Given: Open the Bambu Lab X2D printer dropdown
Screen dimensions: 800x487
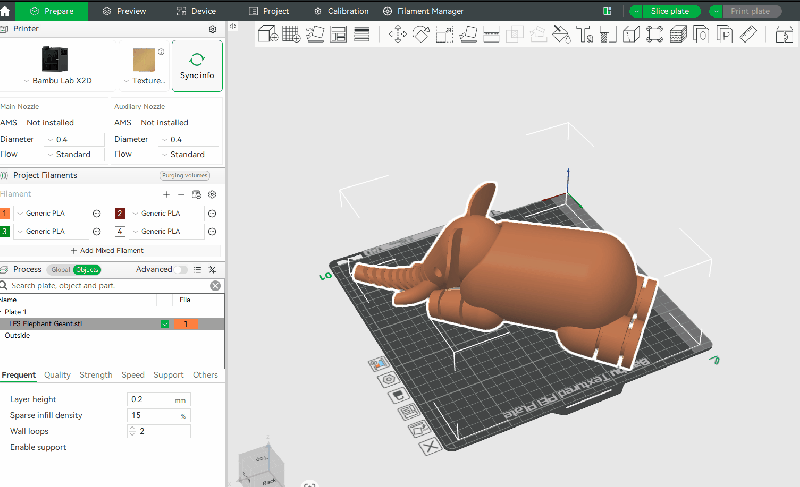Looking at the screenshot, I should click(x=57, y=81).
